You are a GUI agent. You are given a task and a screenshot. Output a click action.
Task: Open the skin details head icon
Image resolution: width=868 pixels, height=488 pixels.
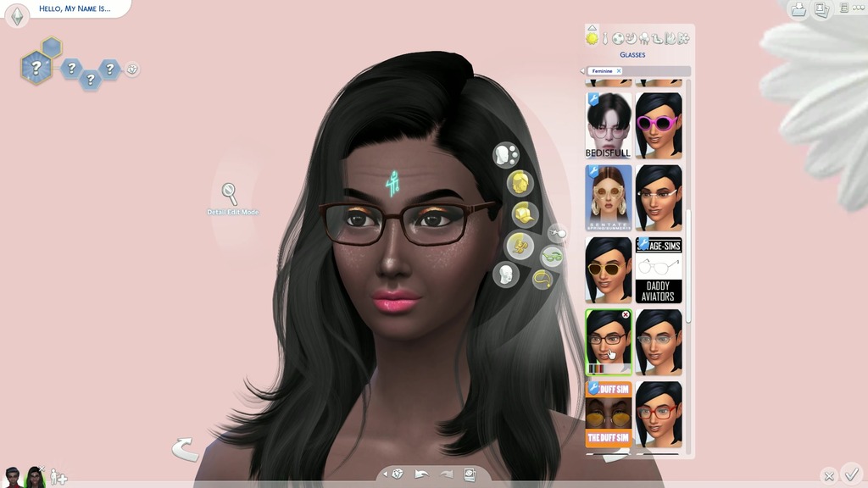[505, 274]
